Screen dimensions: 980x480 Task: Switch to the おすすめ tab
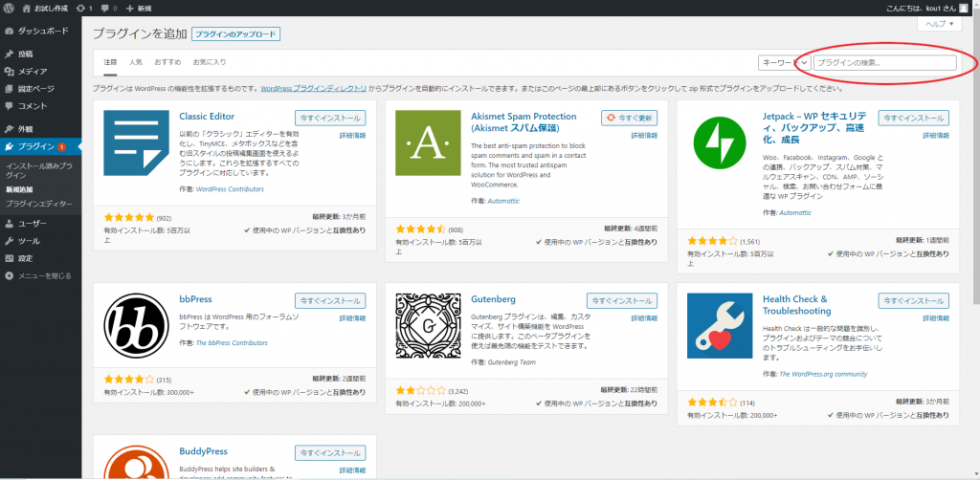(x=167, y=62)
